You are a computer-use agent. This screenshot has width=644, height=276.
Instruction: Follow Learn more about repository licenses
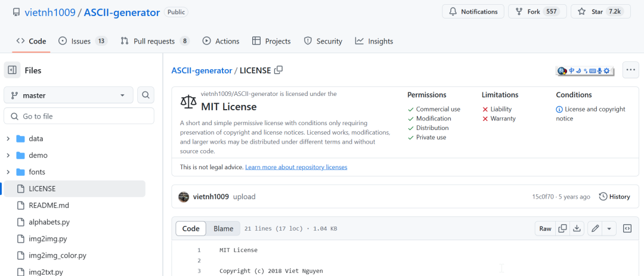pos(296,167)
